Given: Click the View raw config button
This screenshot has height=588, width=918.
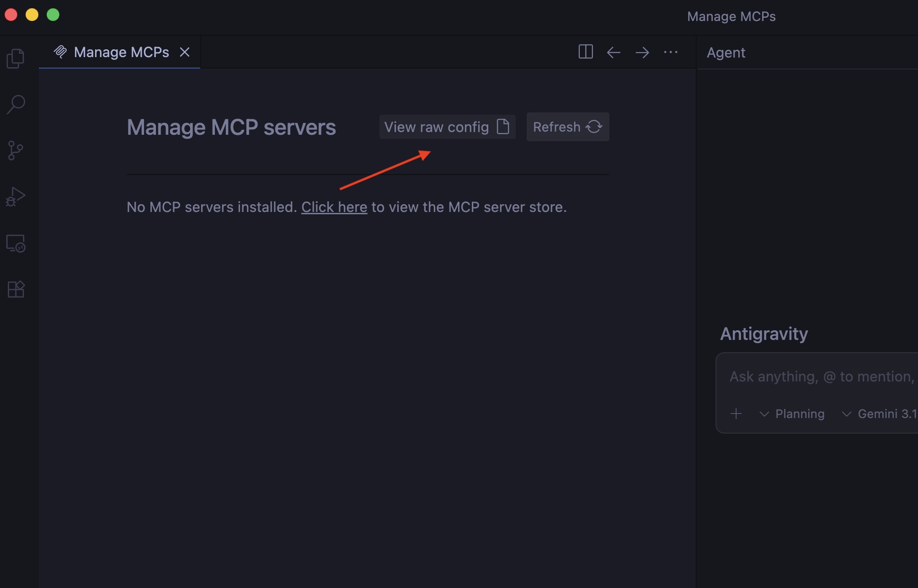Looking at the screenshot, I should point(447,127).
